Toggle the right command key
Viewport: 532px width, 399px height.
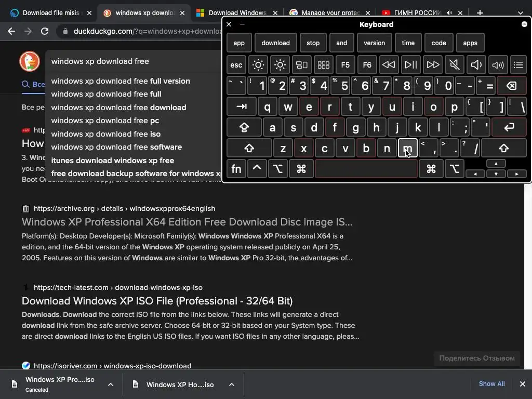pos(431,169)
